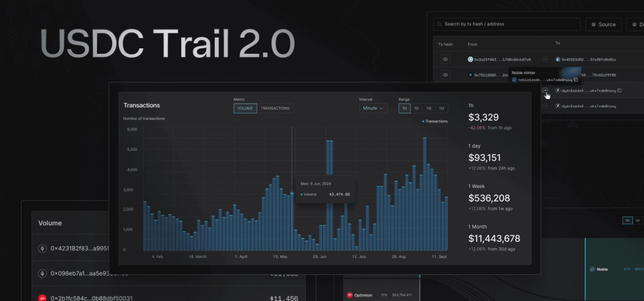Click address 0x2b1fc584c...0b88dbf50031
This screenshot has height=301, width=644.
pos(91,298)
